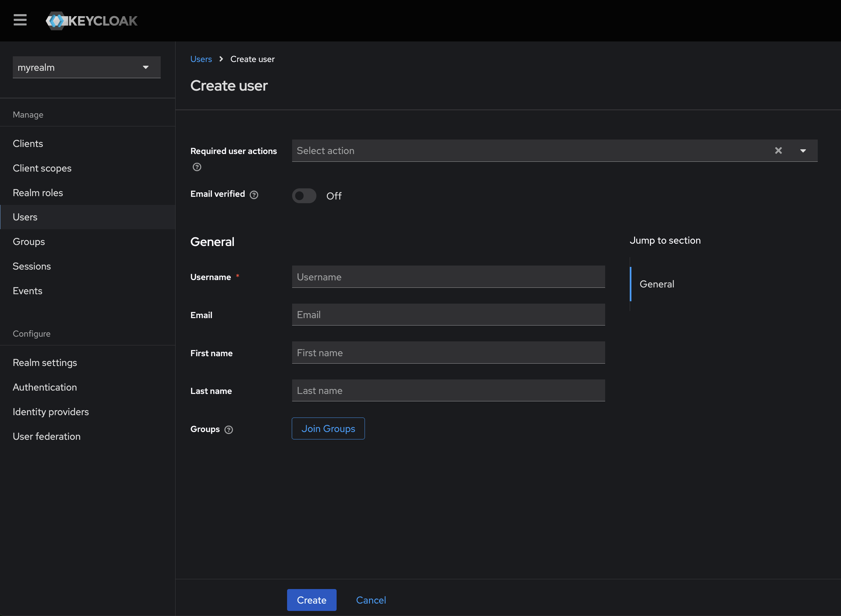841x616 pixels.
Task: Select Users in the sidebar
Action: (x=88, y=217)
